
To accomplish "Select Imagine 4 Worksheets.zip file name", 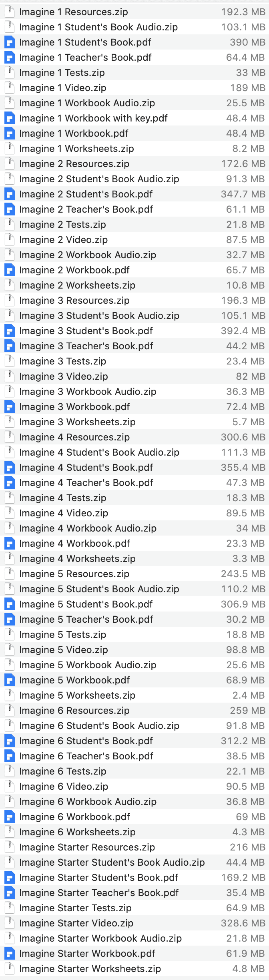I will [78, 559].
